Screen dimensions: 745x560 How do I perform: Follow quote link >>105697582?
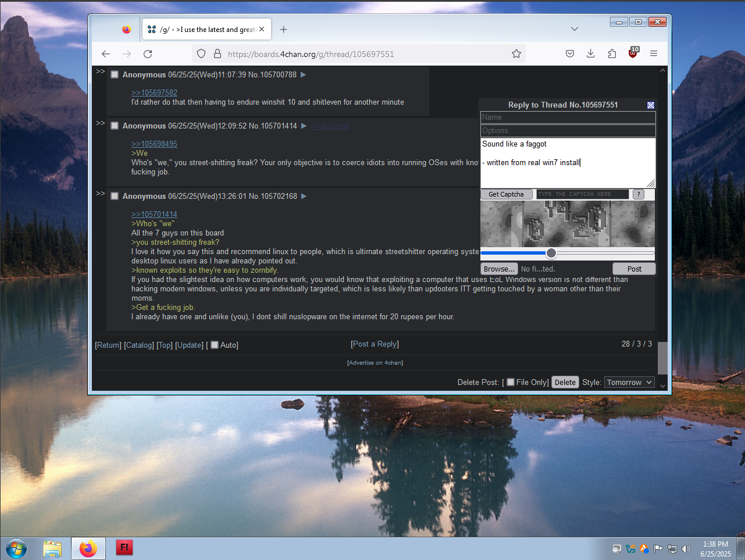point(154,92)
